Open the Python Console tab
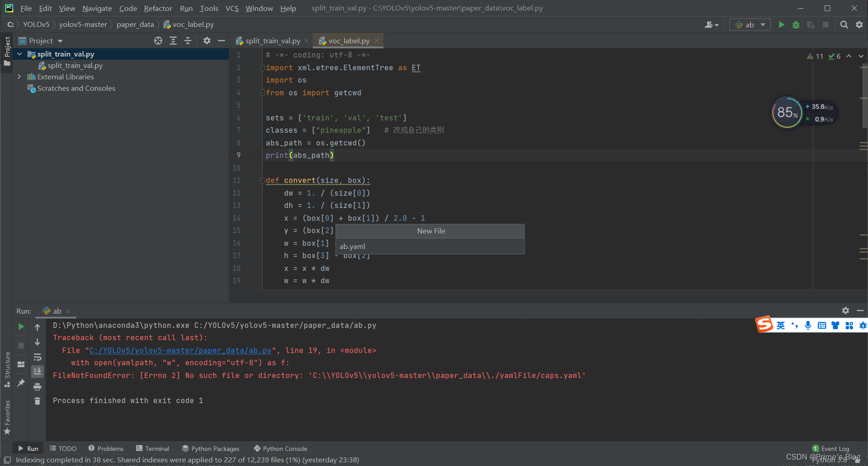The height and width of the screenshot is (466, 868). tap(280, 449)
